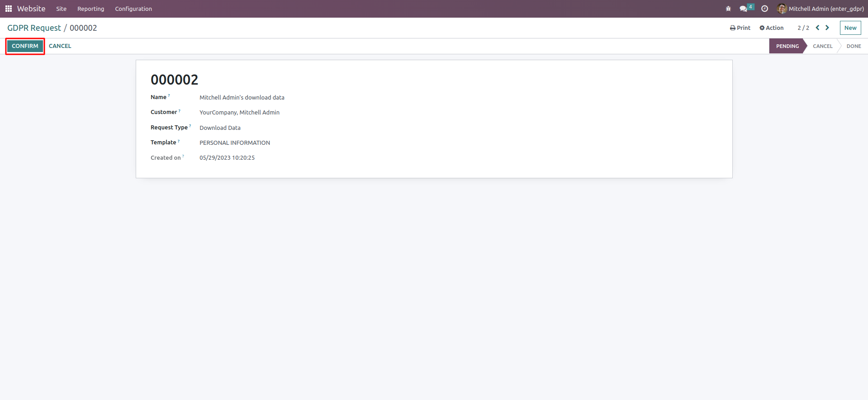The width and height of the screenshot is (868, 400).
Task: Click the Customer field help tooltip mark
Action: [180, 110]
